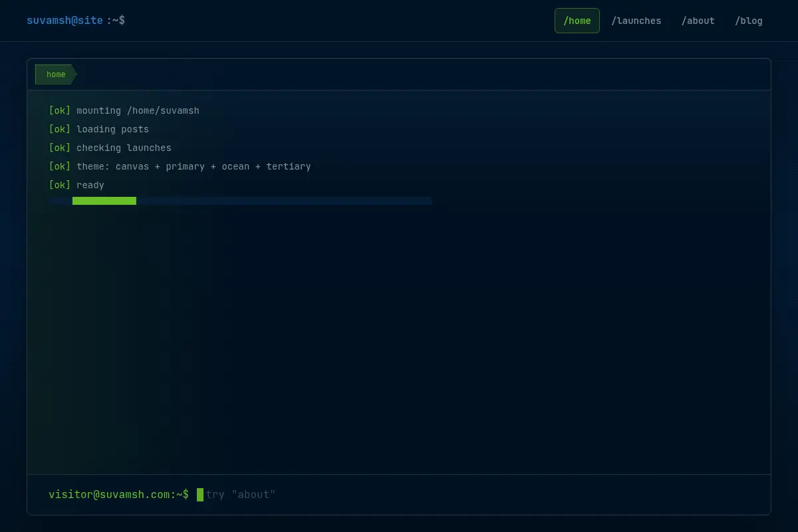798x532 pixels.
Task: Click the "ready" log text
Action: click(x=90, y=185)
